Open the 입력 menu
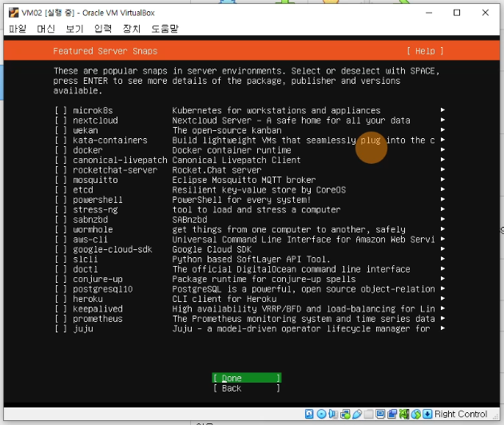The width and height of the screenshot is (504, 425). coord(103,29)
